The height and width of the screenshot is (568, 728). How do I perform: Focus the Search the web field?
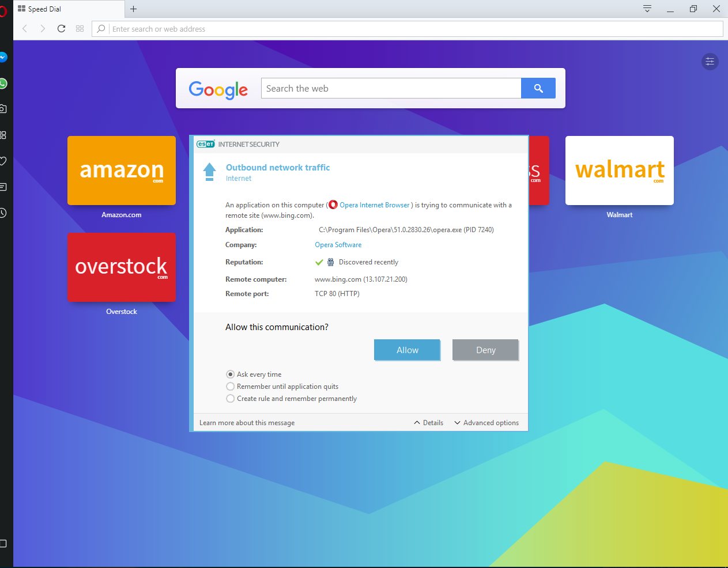pos(391,88)
